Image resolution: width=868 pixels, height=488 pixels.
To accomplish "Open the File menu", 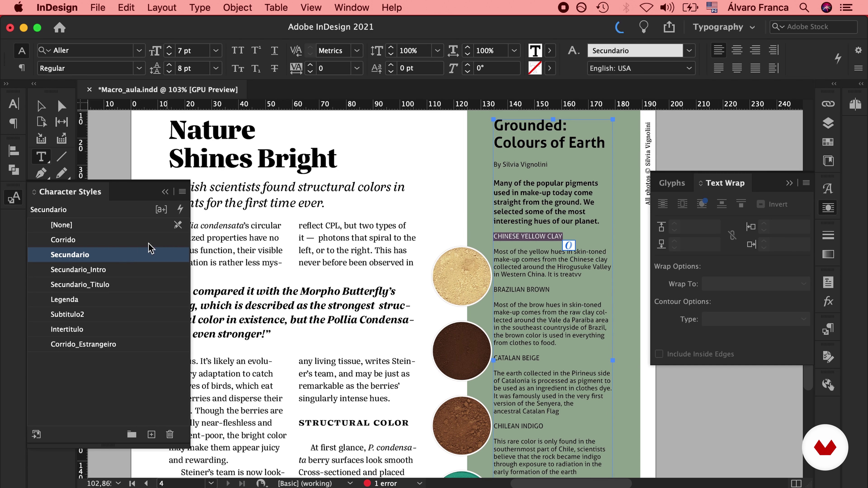I will (x=98, y=7).
